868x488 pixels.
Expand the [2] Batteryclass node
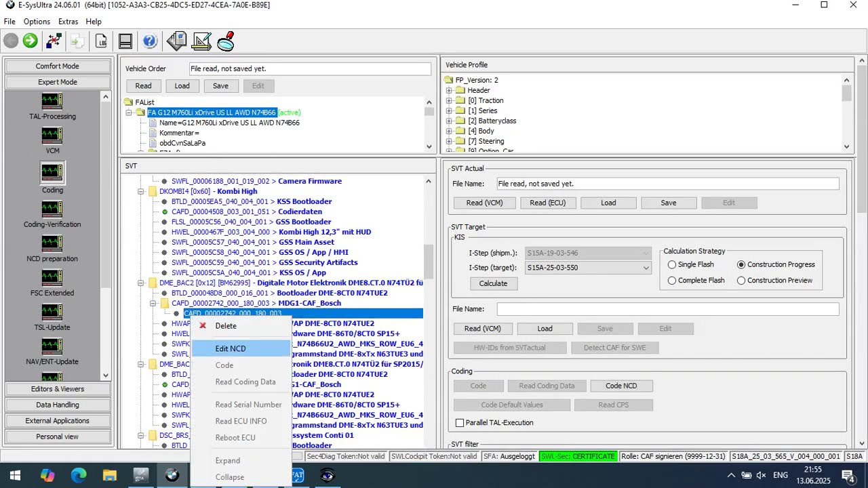(x=449, y=121)
